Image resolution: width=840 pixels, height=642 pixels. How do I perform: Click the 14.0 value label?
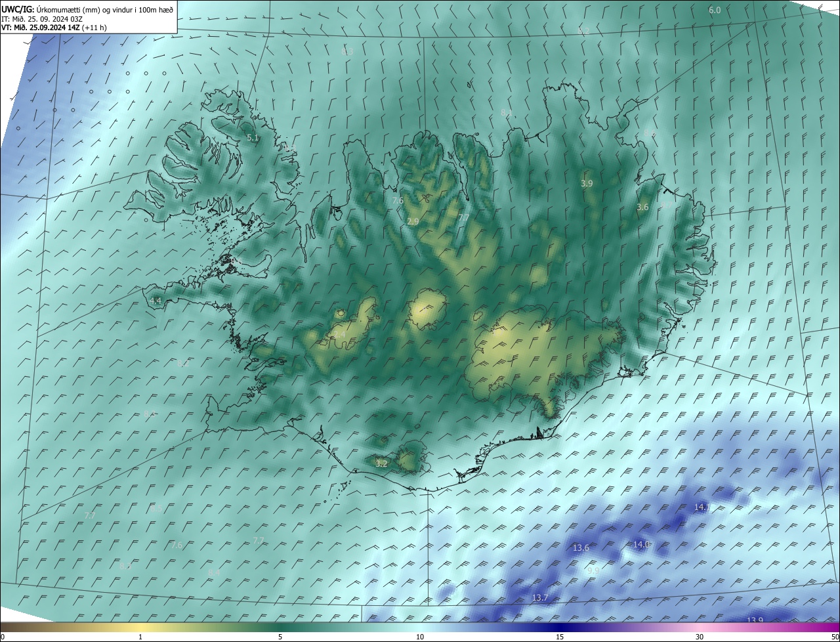(641, 544)
